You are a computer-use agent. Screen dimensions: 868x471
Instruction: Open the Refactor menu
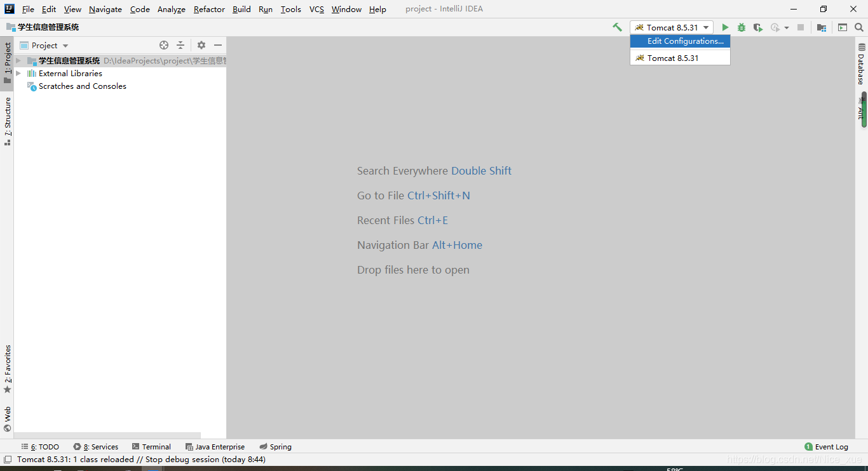coord(209,9)
